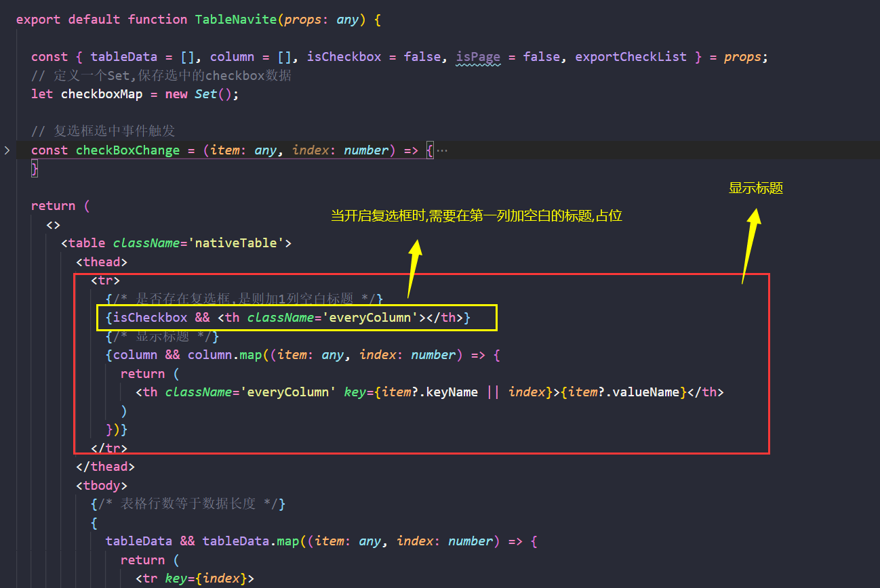The width and height of the screenshot is (880, 588).
Task: Expand the folded checkBoxChange function arrow
Action: coord(7,150)
